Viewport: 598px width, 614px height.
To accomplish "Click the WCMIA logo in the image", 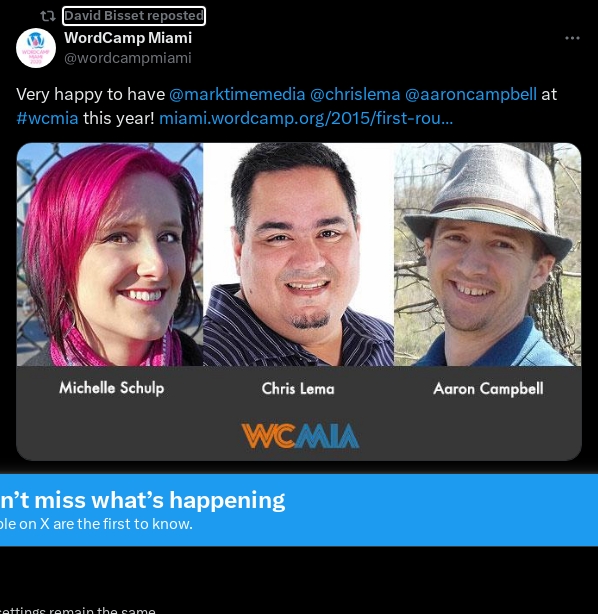I will (x=300, y=435).
